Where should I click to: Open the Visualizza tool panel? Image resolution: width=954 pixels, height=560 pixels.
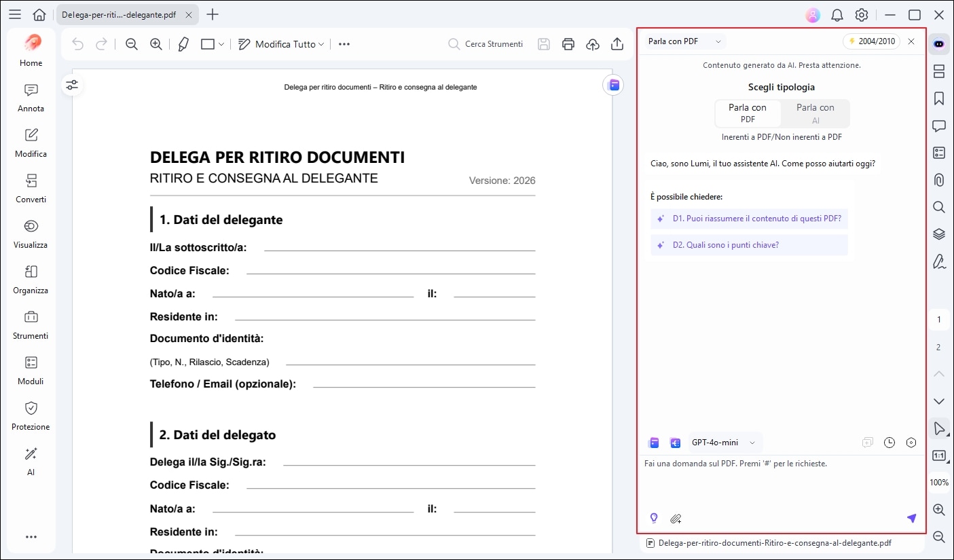coord(31,234)
